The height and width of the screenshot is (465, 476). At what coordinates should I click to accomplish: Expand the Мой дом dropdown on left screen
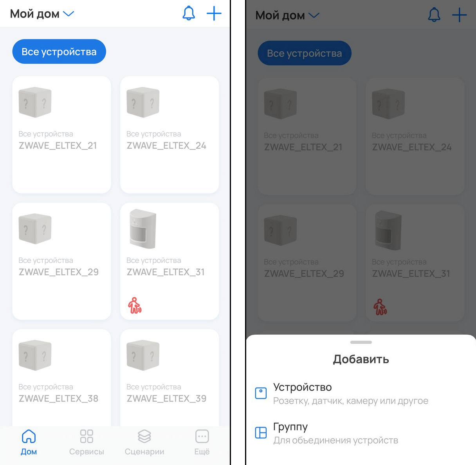42,14
